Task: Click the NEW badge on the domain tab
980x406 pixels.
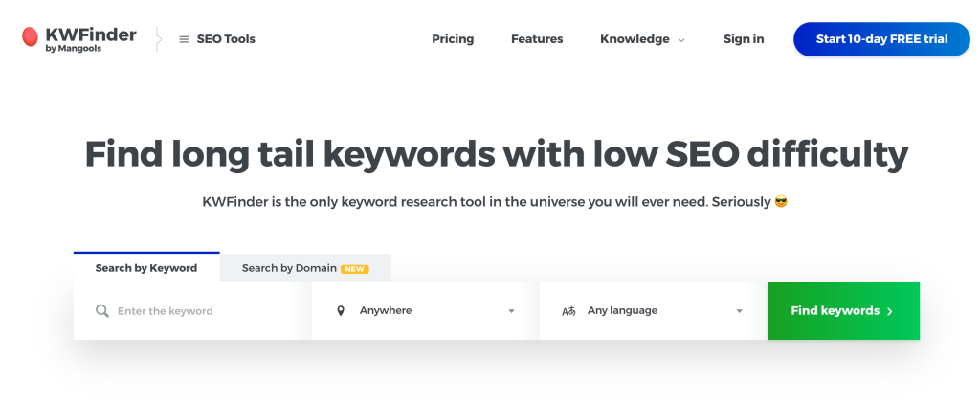Action: (355, 269)
